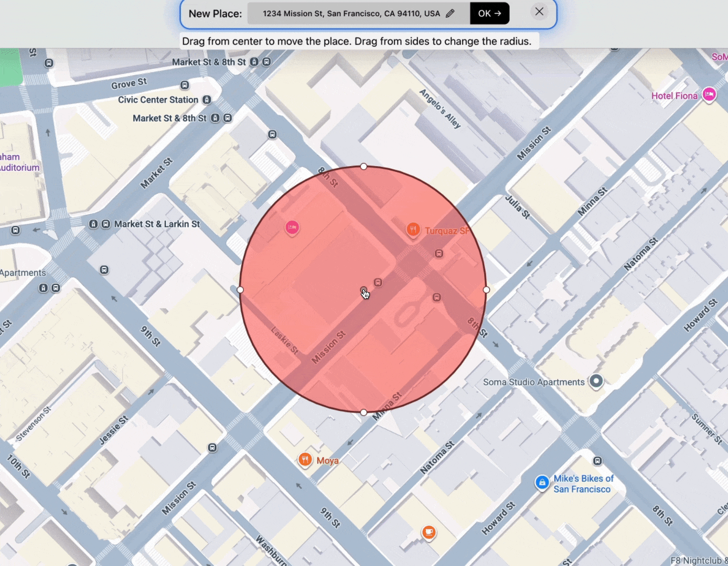The height and width of the screenshot is (566, 728).
Task: Click the Laskie St label
Action: 285,340
